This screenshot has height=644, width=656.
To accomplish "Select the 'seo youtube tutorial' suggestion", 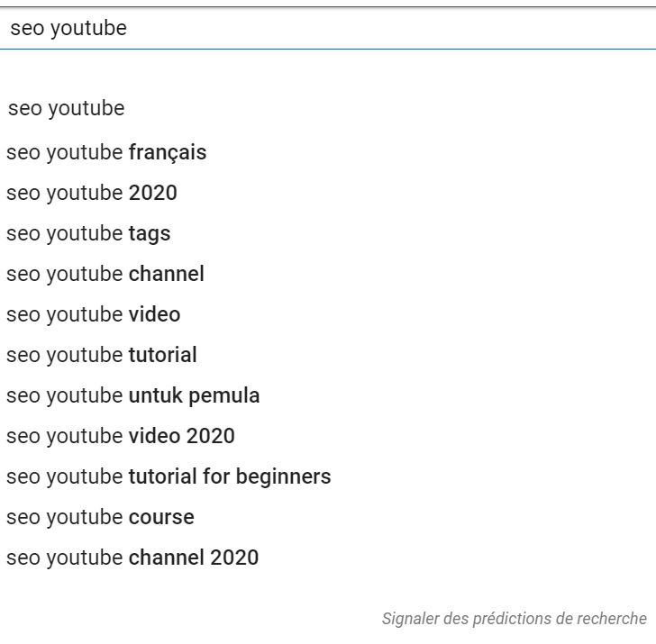I will pos(102,355).
